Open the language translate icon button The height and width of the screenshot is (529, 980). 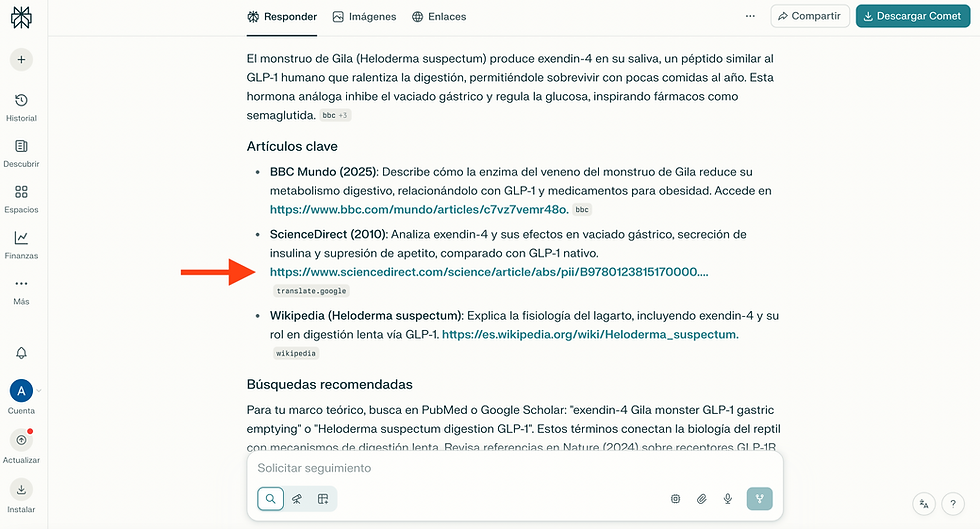click(x=924, y=504)
